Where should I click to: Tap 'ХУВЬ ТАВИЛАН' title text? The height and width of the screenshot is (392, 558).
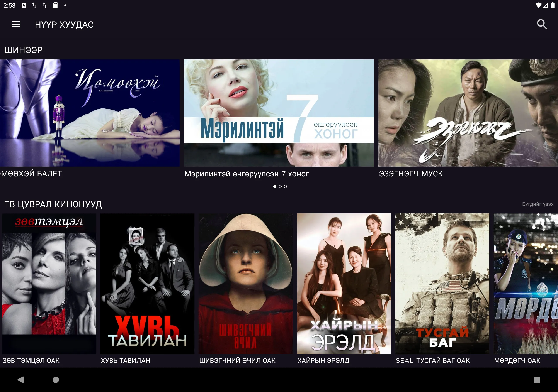(x=125, y=360)
